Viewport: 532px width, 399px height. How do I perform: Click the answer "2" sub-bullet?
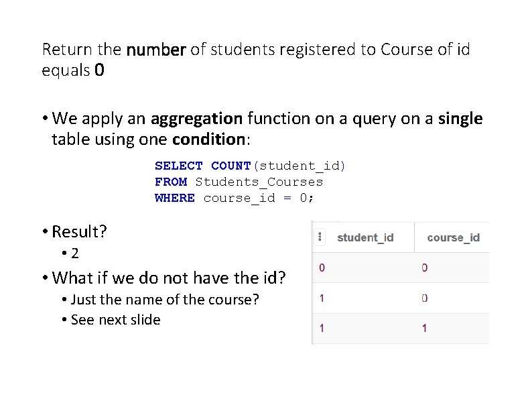click(74, 253)
